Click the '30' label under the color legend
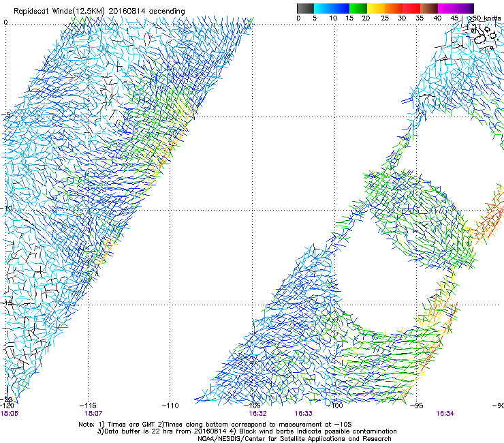 (x=402, y=18)
